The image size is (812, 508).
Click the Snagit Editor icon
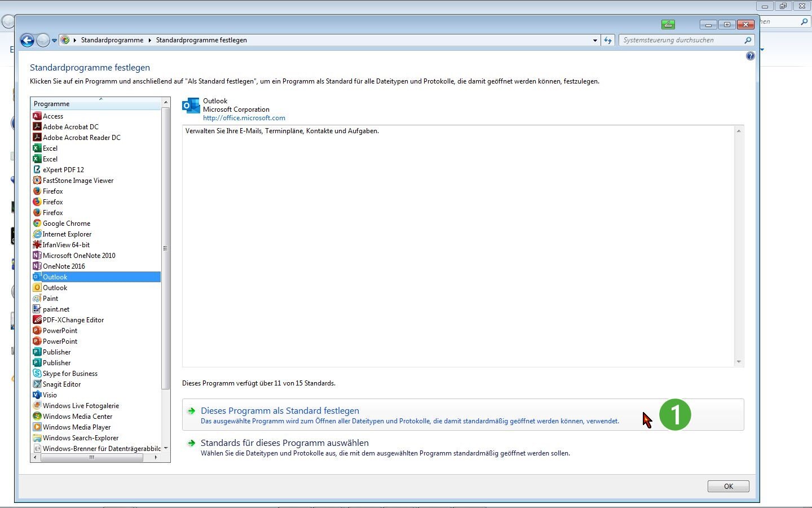point(37,384)
